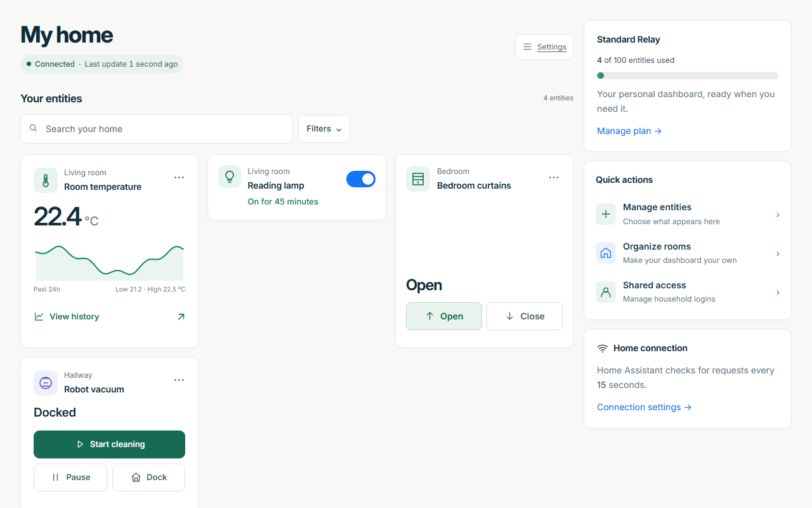Open Robot vacuum card options menu
Screen dimensions: 812x508
[x=180, y=380]
